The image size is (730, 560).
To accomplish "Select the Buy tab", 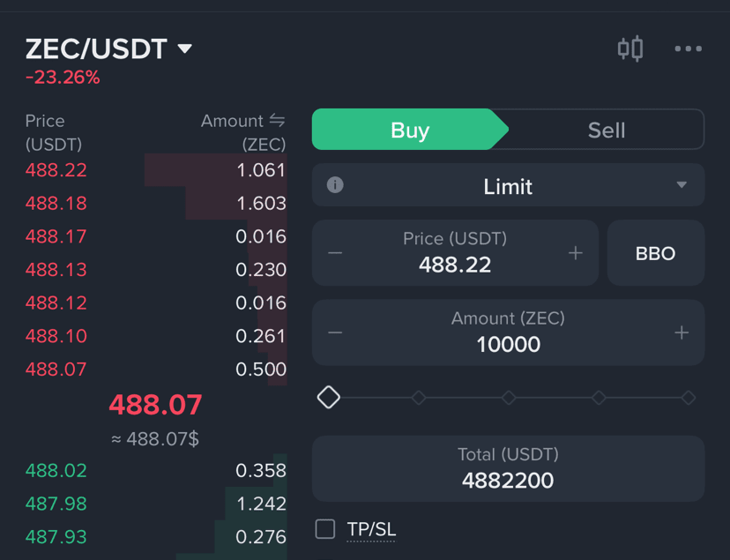I will [410, 130].
